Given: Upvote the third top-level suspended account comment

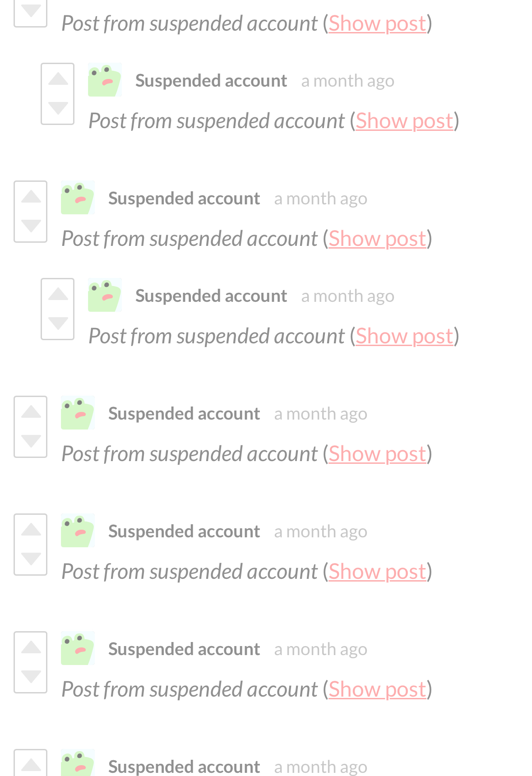Looking at the screenshot, I should coord(31,412).
